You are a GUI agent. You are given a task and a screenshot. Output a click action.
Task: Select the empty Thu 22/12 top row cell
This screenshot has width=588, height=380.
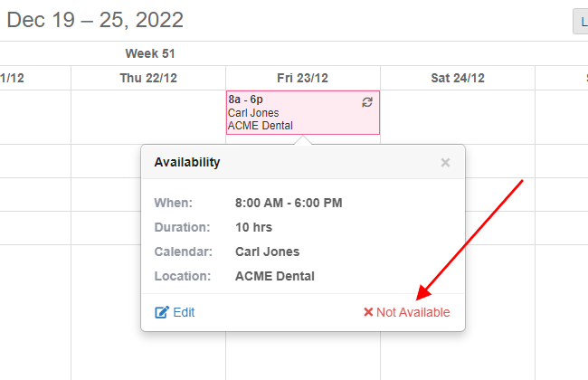[148, 117]
